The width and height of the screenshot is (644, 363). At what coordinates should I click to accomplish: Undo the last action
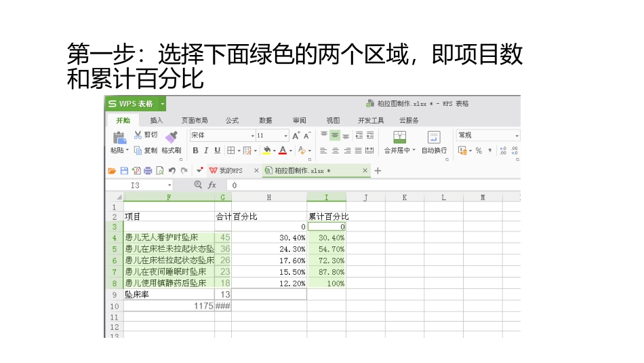[172, 170]
